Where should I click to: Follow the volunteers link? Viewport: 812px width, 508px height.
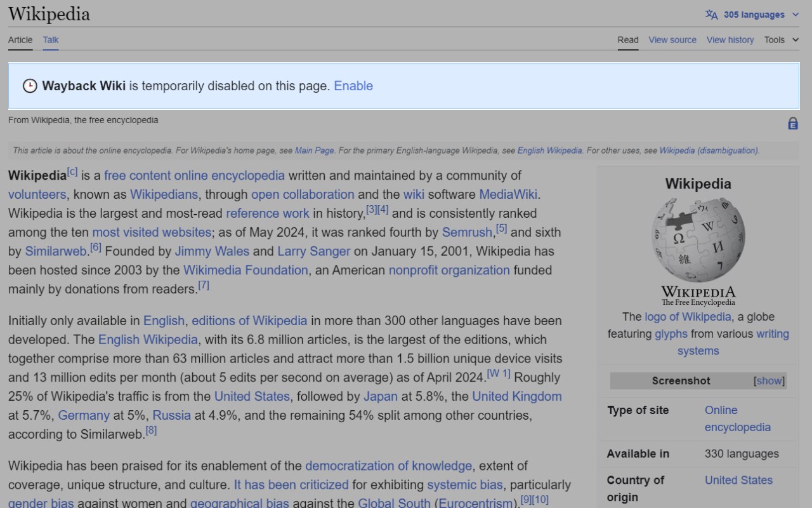pos(37,194)
